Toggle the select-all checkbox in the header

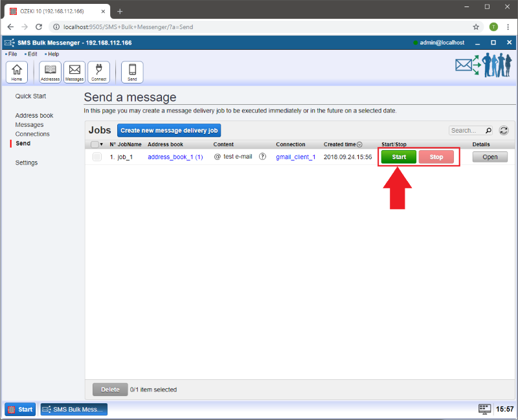pyautogui.click(x=95, y=144)
